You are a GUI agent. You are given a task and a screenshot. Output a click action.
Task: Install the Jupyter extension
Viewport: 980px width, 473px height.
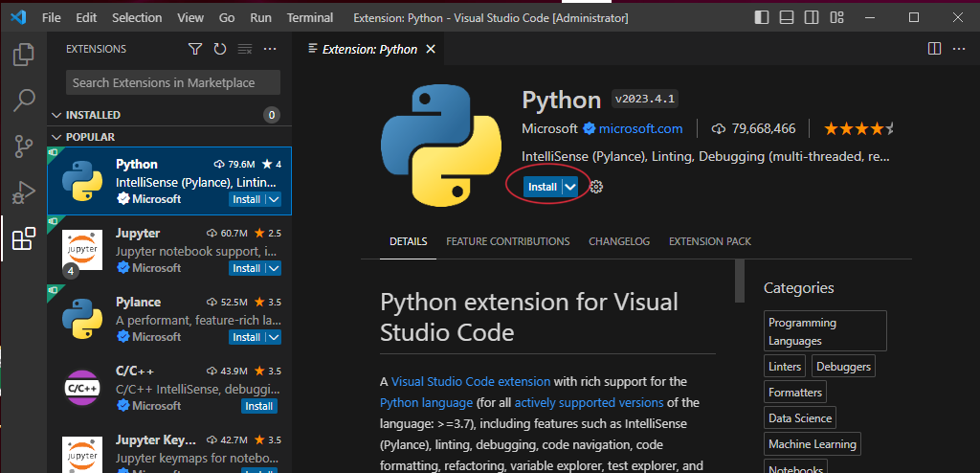pos(246,268)
